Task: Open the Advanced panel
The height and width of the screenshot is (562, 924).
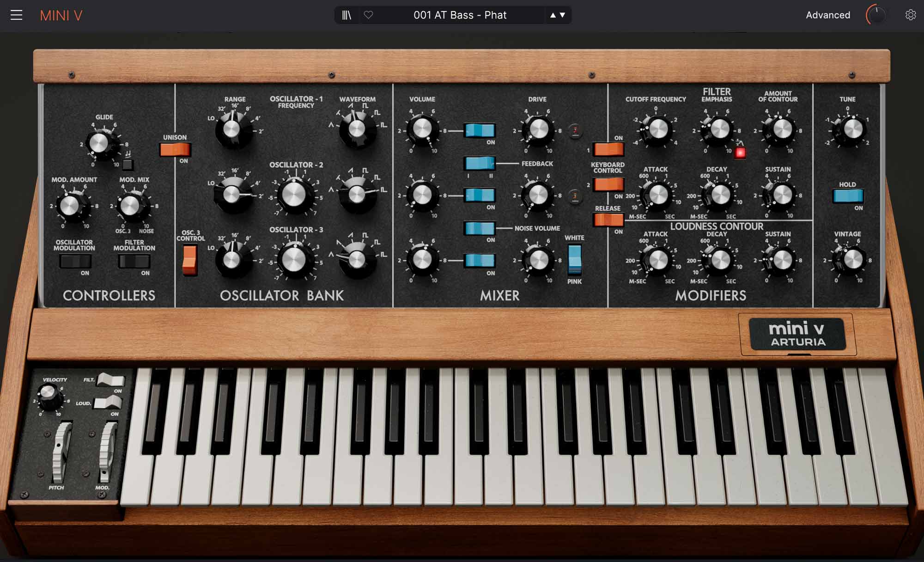Action: click(827, 15)
